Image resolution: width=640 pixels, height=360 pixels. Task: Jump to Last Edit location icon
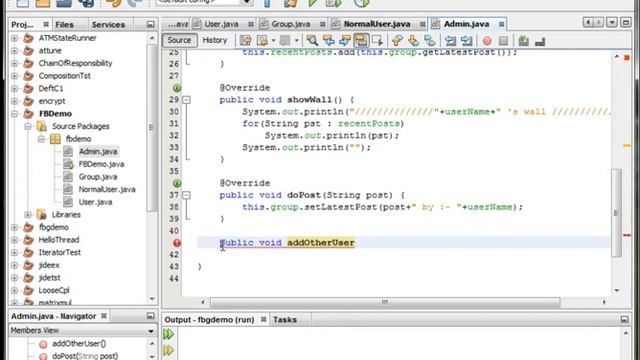pyautogui.click(x=245, y=40)
